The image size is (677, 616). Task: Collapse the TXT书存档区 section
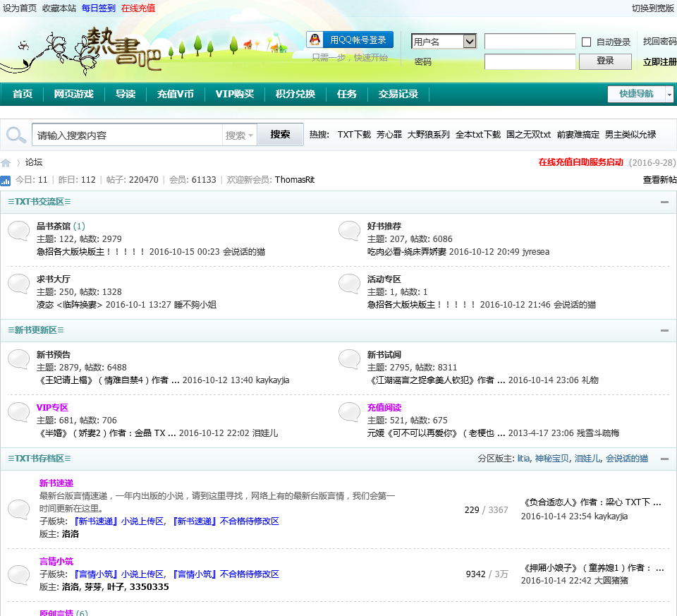pos(664,459)
